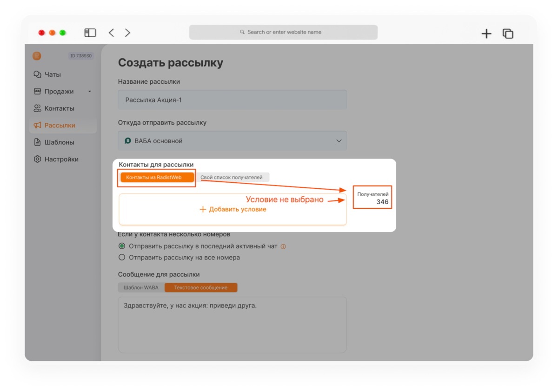Click the info icon beside last active chat
The image size is (558, 392).
coord(283,246)
